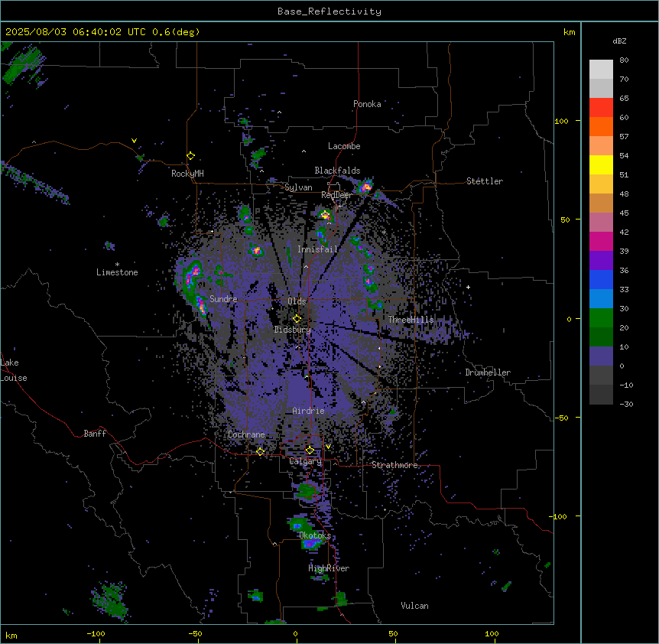The image size is (659, 644).
Task: Click the Lake Louise label at left edge
Action: (14, 370)
